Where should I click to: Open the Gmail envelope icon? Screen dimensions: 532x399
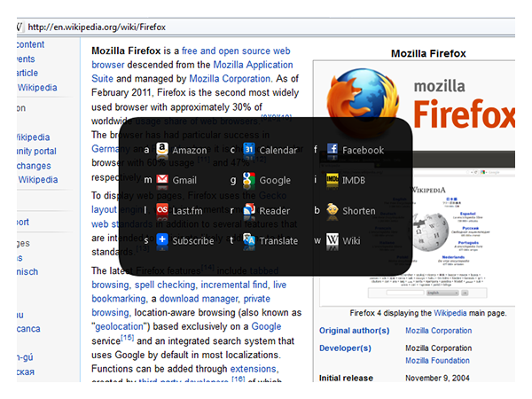click(162, 180)
